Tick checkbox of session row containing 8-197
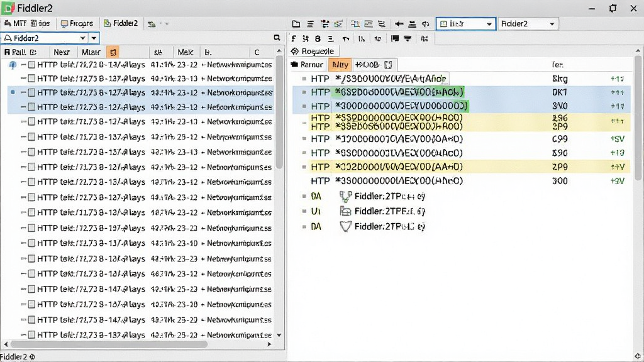Screen dimensions: 644x362 31,228
